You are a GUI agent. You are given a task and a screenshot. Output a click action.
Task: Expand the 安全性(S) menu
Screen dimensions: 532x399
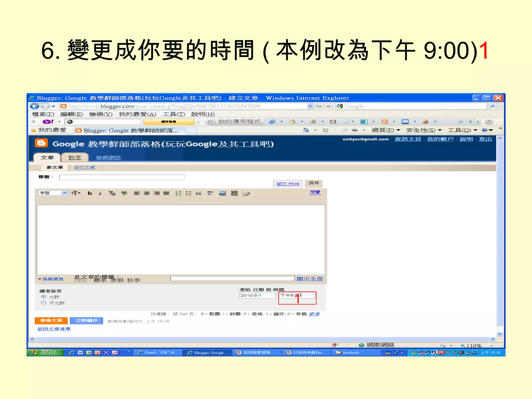[424, 130]
